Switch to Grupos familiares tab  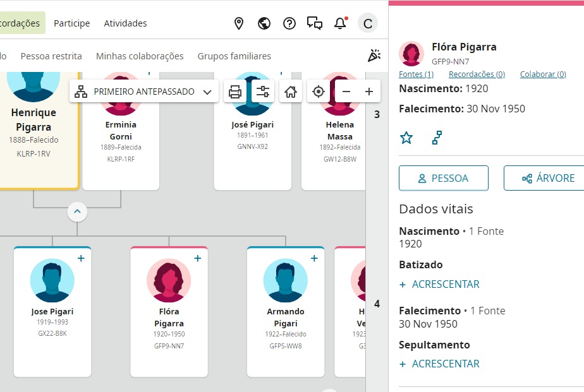pos(234,56)
